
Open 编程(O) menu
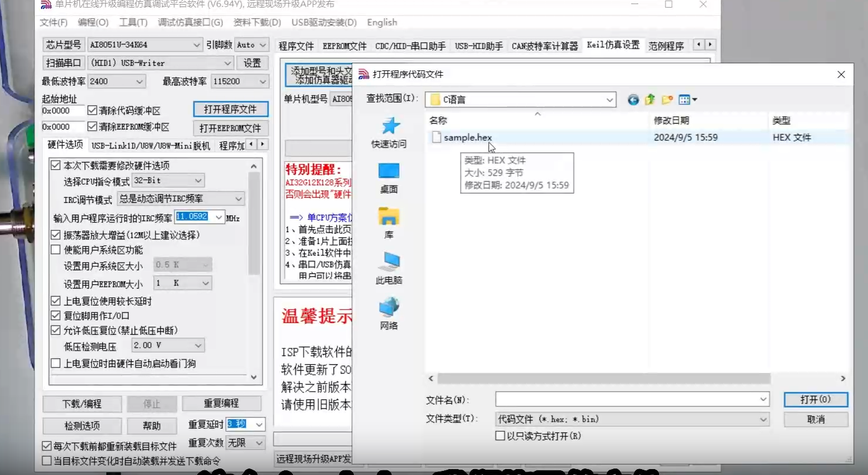coord(93,22)
